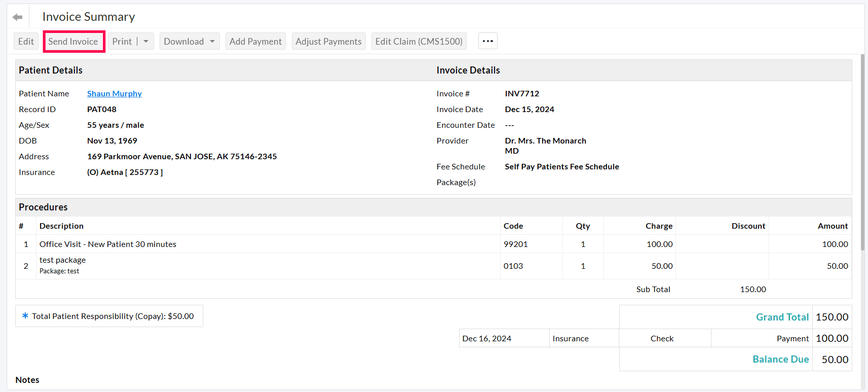
Task: Select the test package procedure row
Action: [62, 260]
